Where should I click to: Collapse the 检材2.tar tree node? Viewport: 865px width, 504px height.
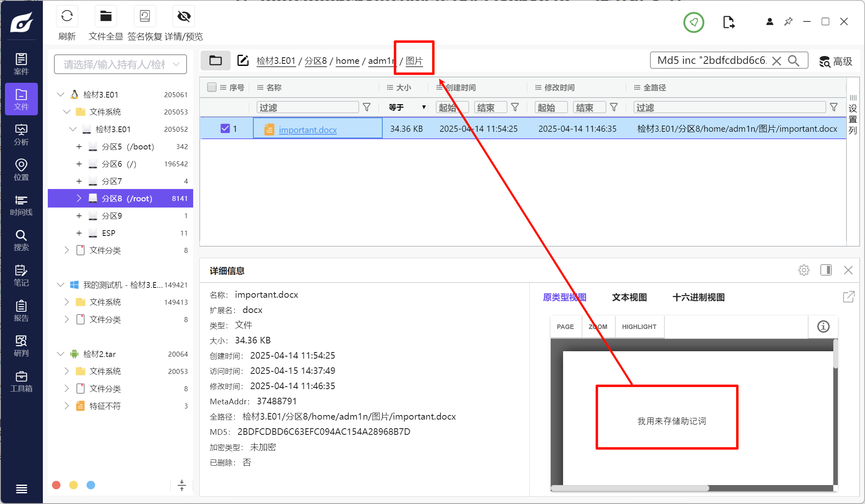click(61, 354)
